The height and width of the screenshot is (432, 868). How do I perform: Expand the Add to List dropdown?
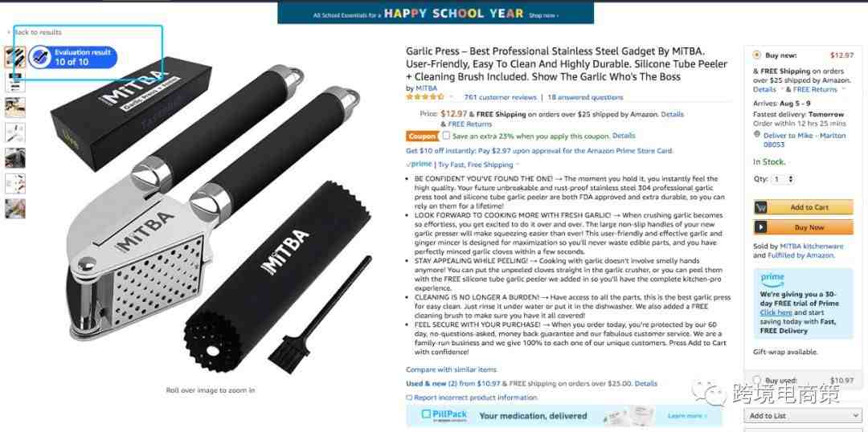coord(802,415)
